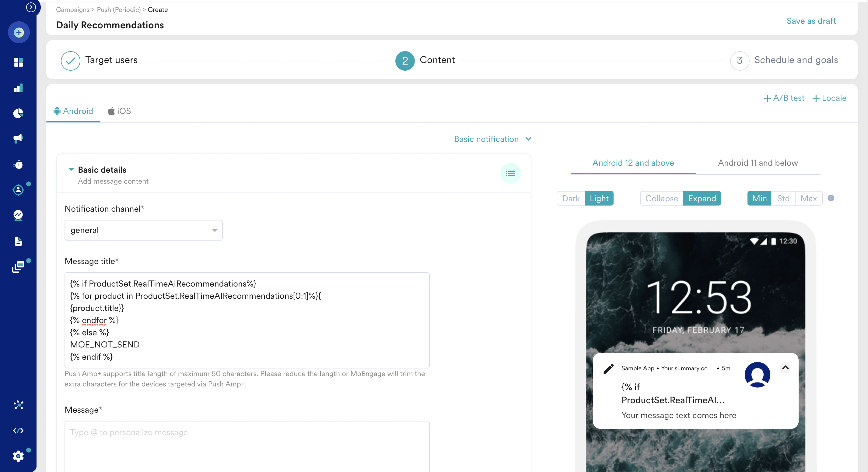868x472 pixels.
Task: Open the Notification channel dropdown
Action: 143,230
